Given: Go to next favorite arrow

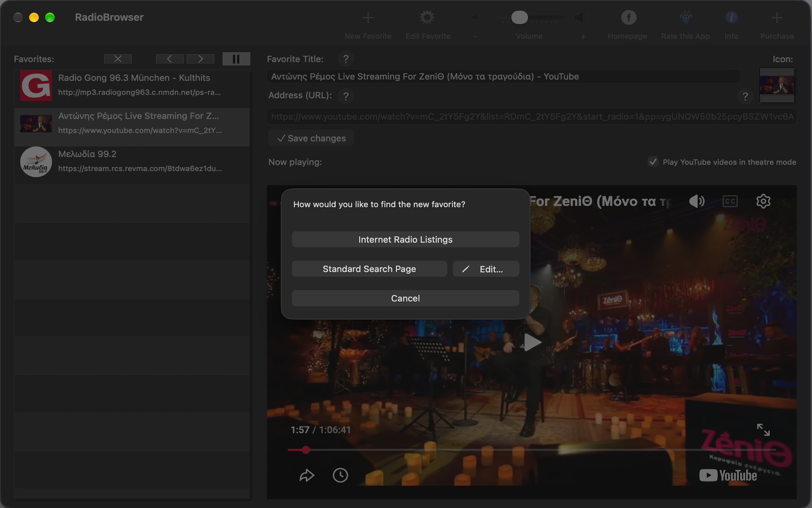Looking at the screenshot, I should point(200,59).
